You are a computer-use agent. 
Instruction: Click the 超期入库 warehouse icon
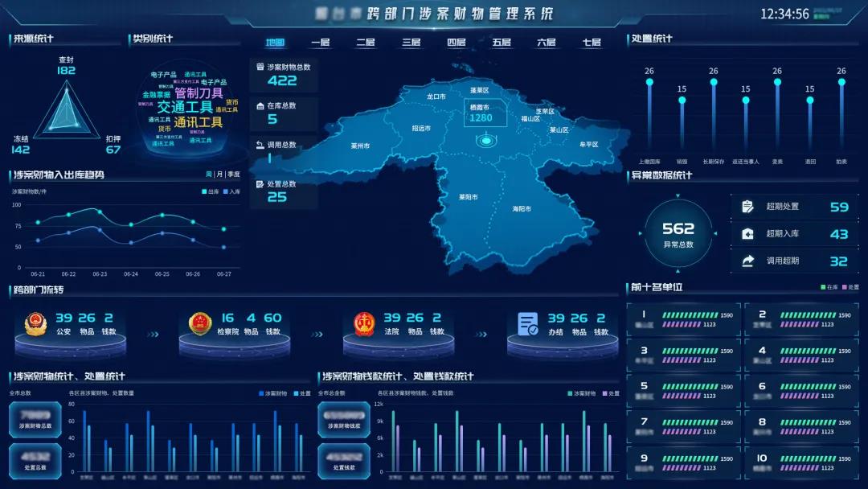pyautogui.click(x=747, y=234)
